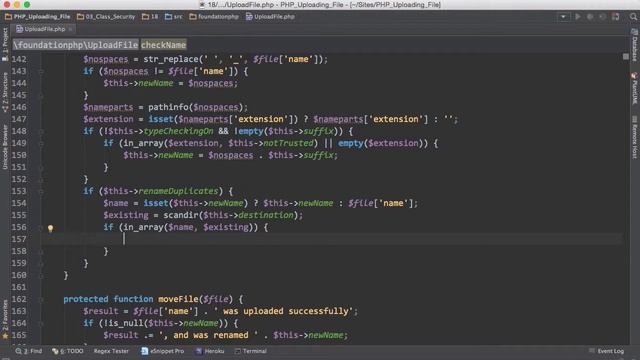Show the Project tool window
Image resolution: width=640 pixels, height=360 pixels.
(5, 44)
